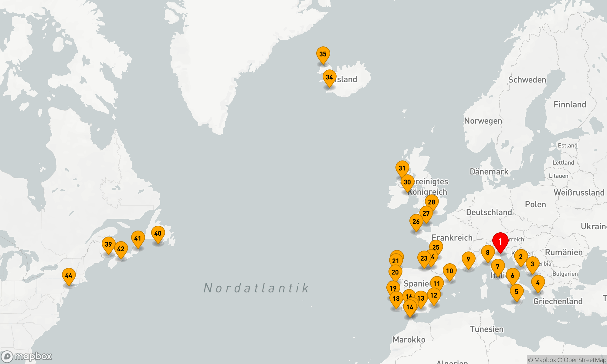Select marker 10 near Barcelona
The height and width of the screenshot is (364, 607).
pyautogui.click(x=449, y=271)
